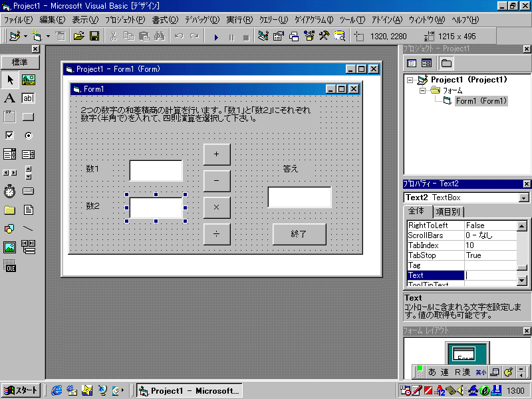Image resolution: width=532 pixels, height=399 pixels.
Task: Select Form1 (Form1) in the project tree
Action: pos(481,101)
